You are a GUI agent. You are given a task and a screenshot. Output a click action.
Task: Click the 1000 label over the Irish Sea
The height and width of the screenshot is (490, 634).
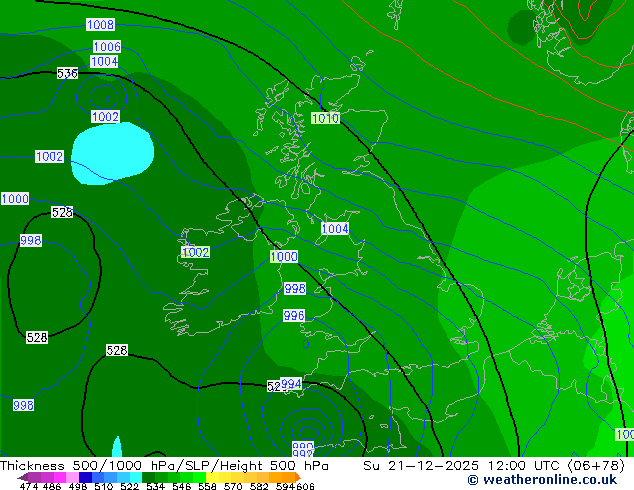[x=284, y=256]
